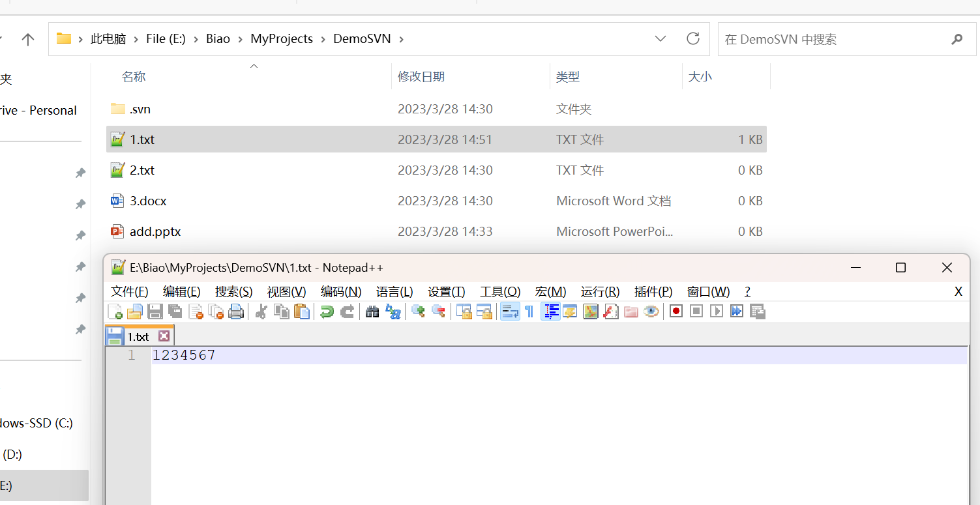Open the 设置(T) menu
Image resolution: width=980 pixels, height=505 pixels.
coord(447,291)
